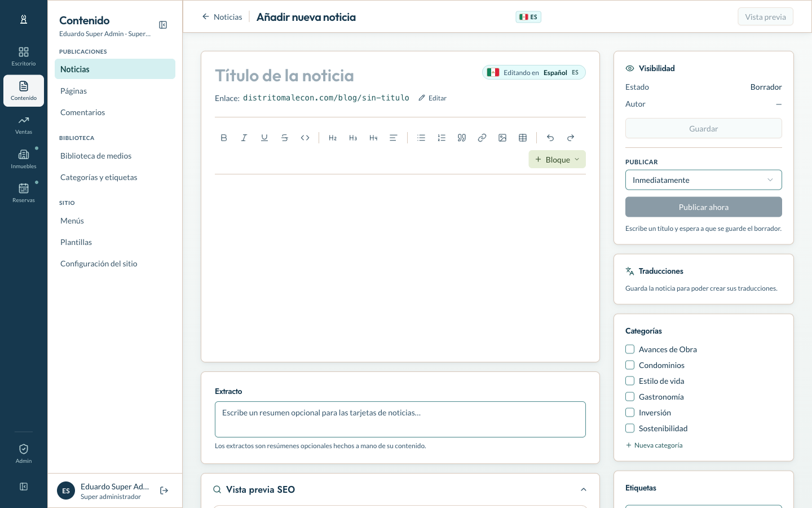Insert a hyperlink

482,138
